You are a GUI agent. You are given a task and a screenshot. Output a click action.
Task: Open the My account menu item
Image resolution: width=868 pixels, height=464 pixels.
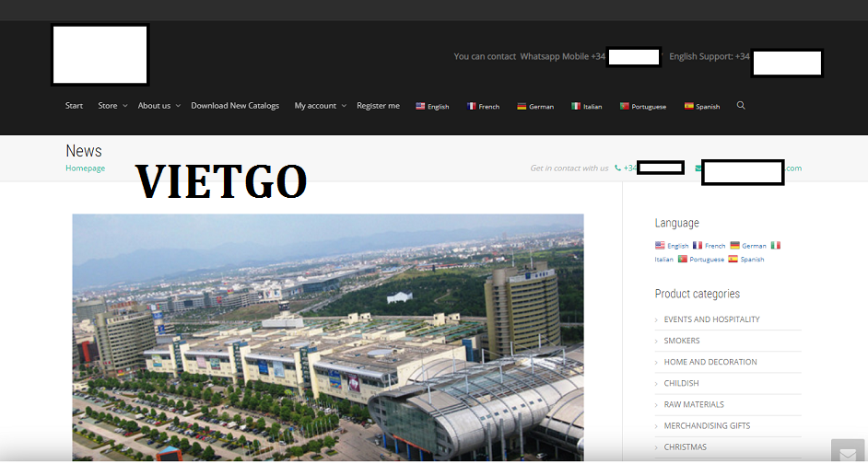[x=315, y=106]
